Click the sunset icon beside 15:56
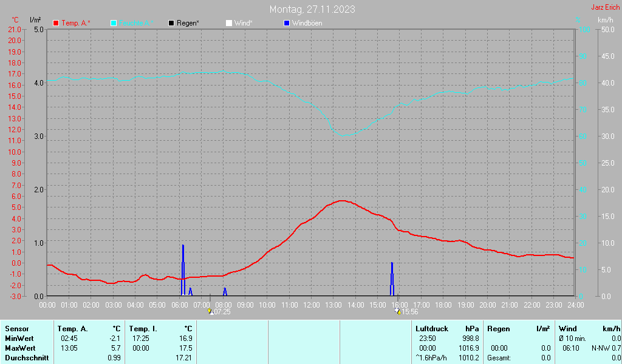The height and width of the screenshot is (364, 622). coord(398,312)
